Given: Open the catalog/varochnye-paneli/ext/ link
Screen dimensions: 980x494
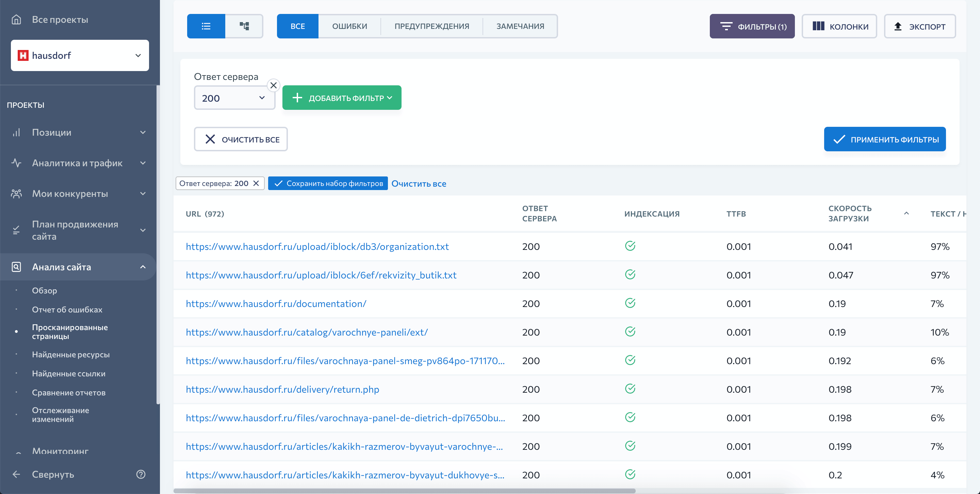Looking at the screenshot, I should click(307, 332).
